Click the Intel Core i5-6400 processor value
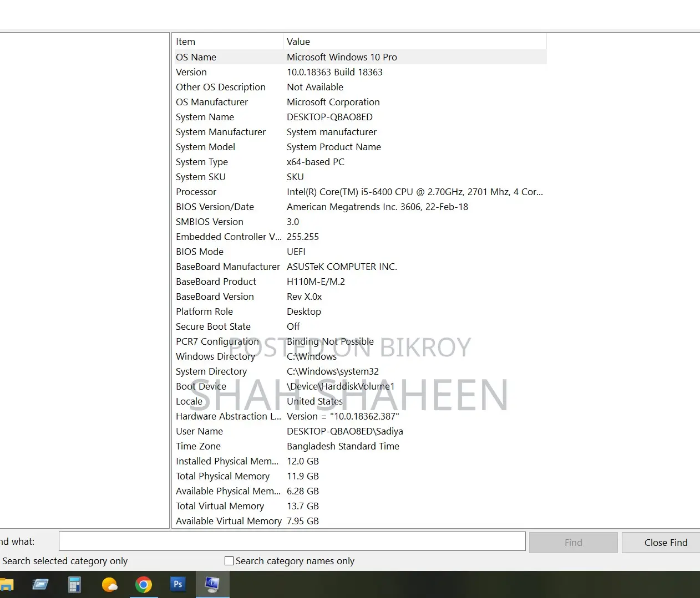This screenshot has height=598, width=700. click(415, 192)
